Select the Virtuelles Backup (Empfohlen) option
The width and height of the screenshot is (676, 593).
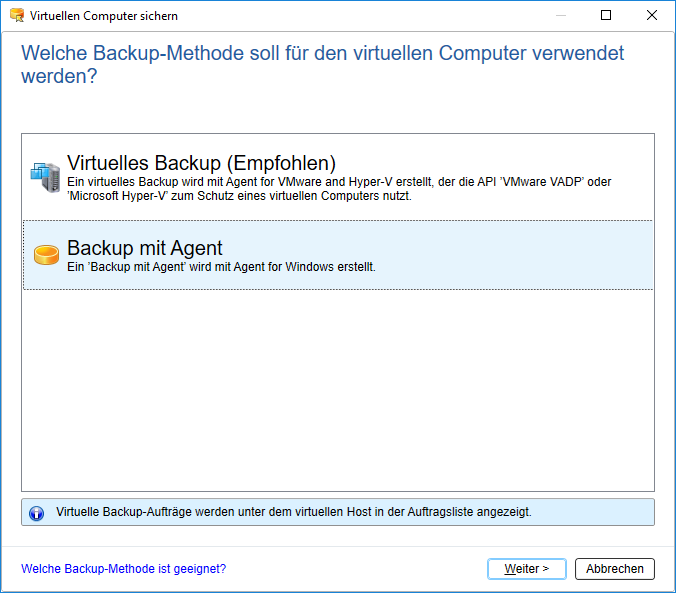201,163
